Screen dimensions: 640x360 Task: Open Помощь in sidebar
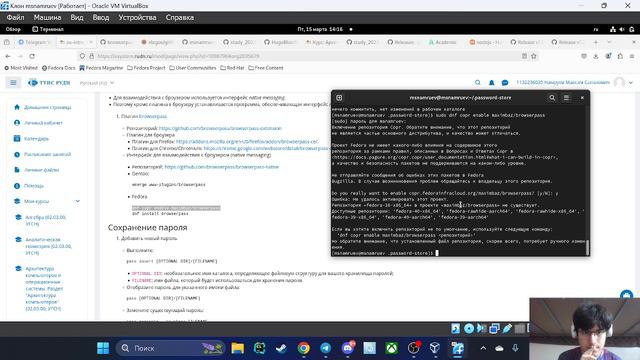click(x=29, y=186)
